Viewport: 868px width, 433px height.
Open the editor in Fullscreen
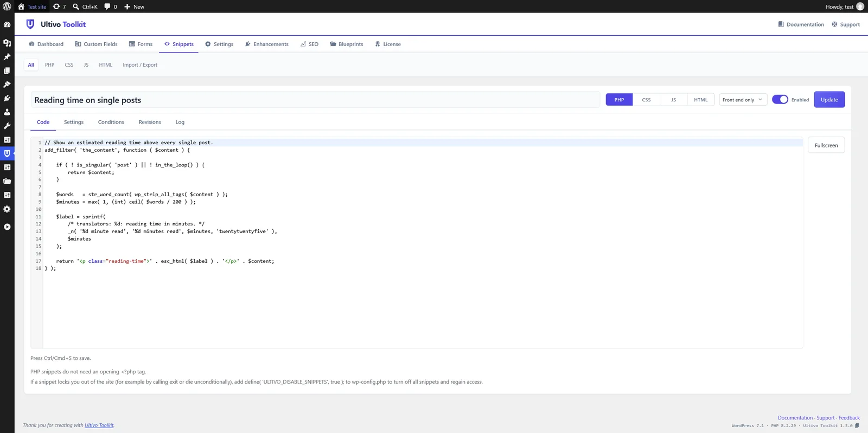[x=826, y=145]
